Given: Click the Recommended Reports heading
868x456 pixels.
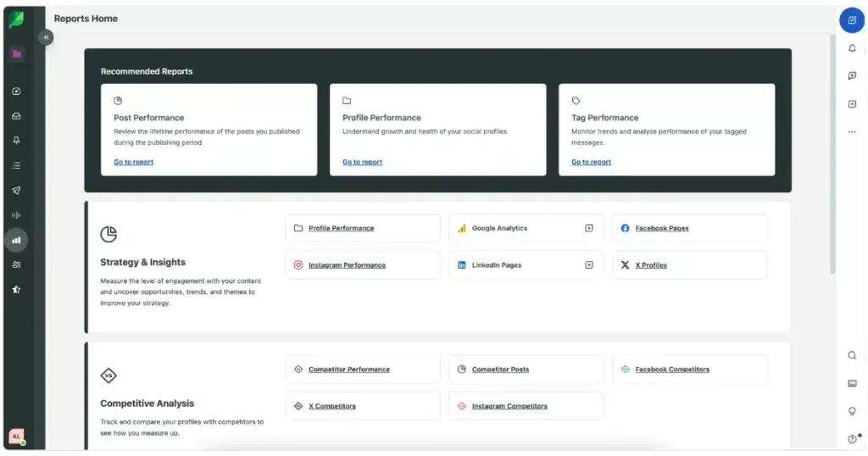Looking at the screenshot, I should (x=147, y=71).
